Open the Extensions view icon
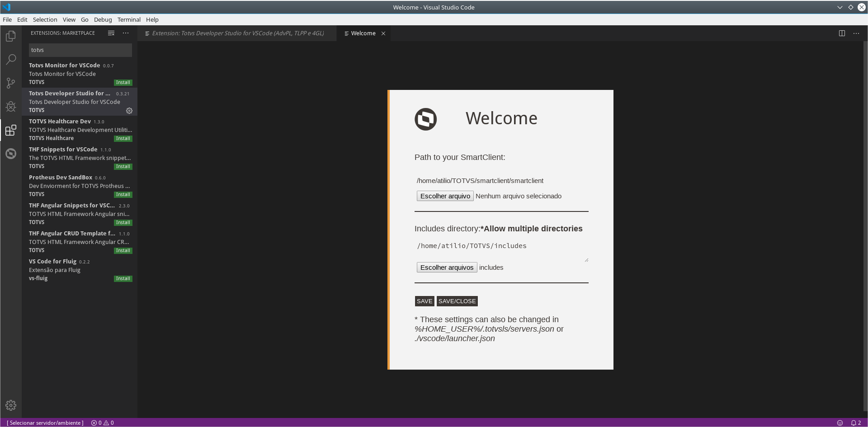The image size is (868, 427). pos(11,130)
